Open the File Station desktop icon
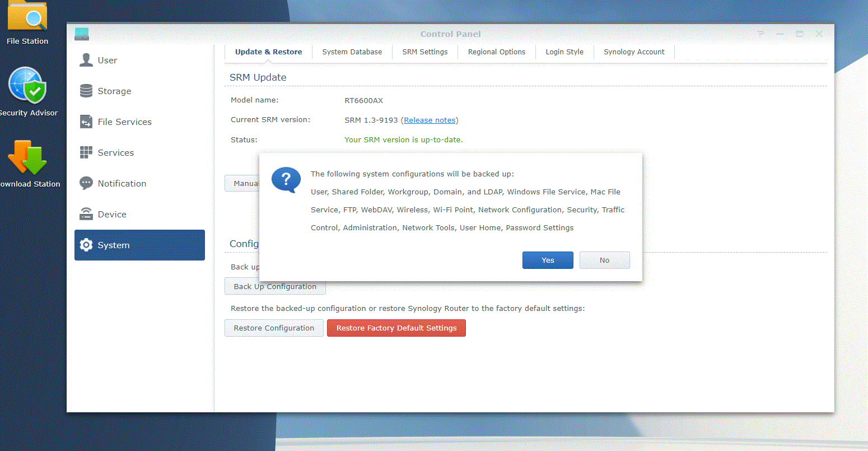Viewport: 868px width, 451px height. 27,22
